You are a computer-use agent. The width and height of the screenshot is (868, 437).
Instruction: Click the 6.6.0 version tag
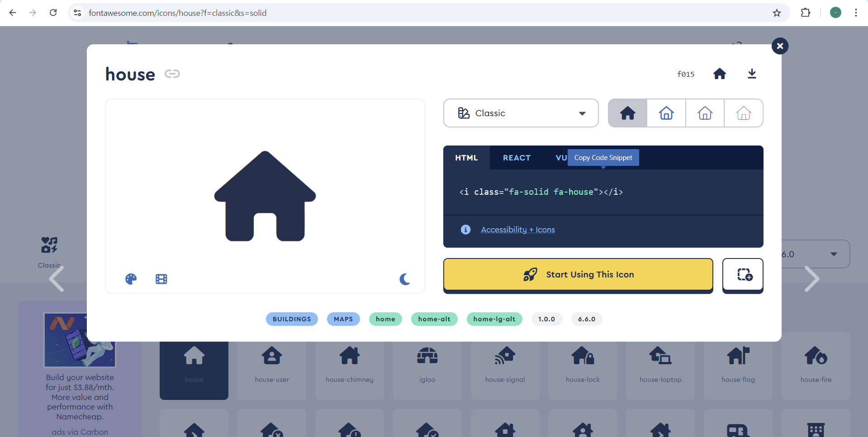[x=587, y=319]
